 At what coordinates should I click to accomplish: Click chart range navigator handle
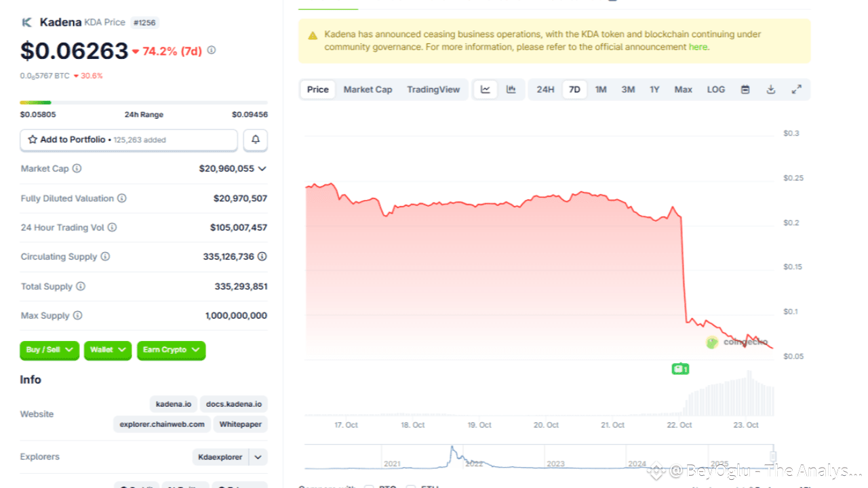(773, 457)
